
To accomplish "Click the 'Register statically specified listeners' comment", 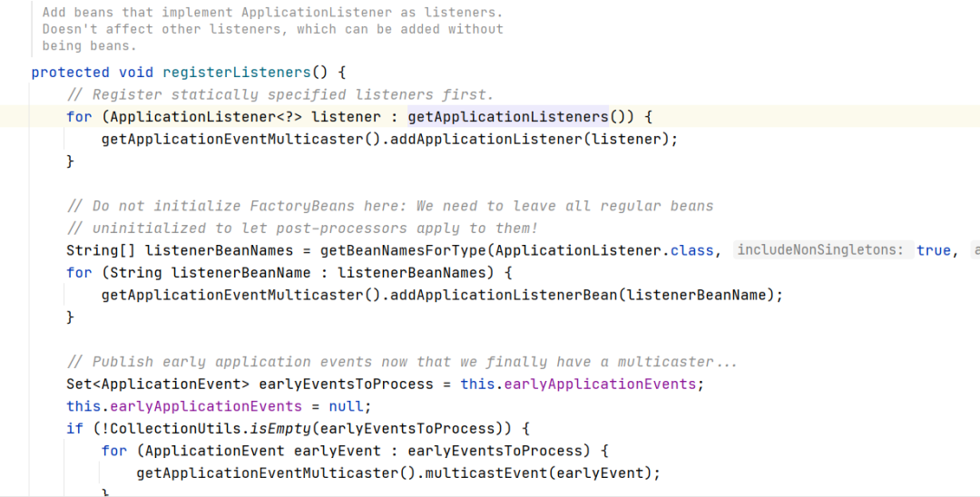I will point(279,94).
